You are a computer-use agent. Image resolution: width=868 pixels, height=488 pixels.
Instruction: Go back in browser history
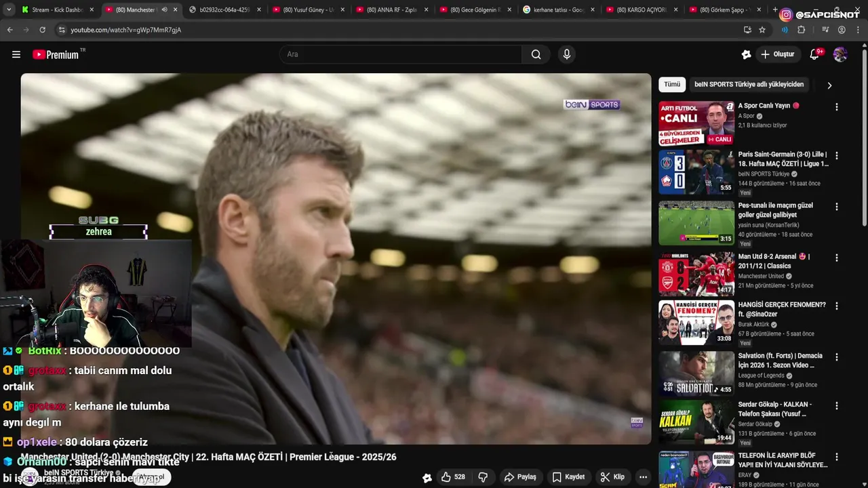tap(9, 30)
